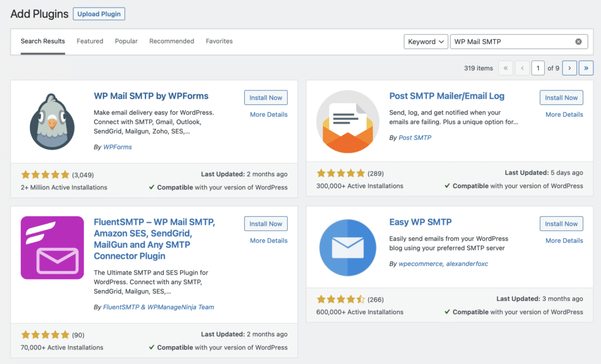Jump to the last page of results

[x=585, y=68]
